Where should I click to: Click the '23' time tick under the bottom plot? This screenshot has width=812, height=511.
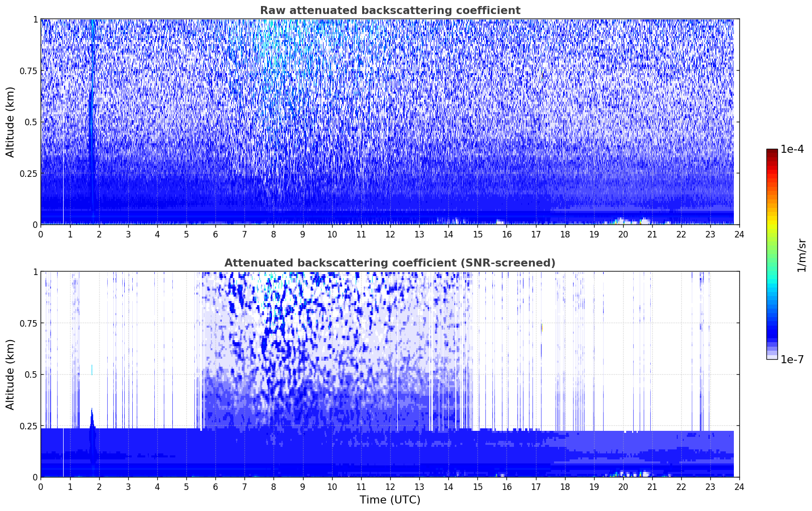[x=710, y=486]
